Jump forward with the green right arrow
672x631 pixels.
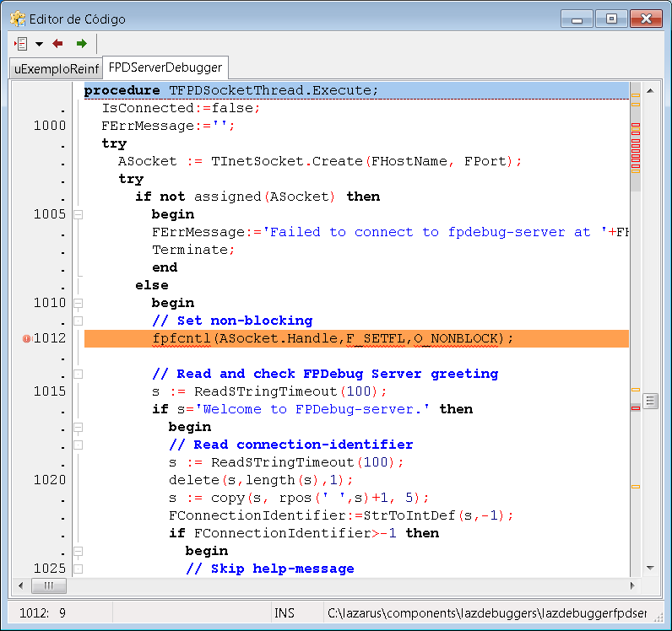point(81,43)
